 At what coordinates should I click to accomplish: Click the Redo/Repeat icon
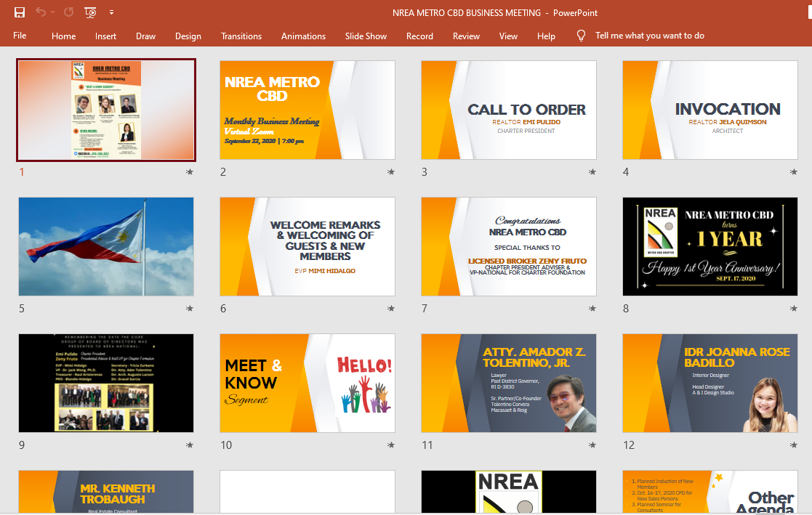click(68, 12)
